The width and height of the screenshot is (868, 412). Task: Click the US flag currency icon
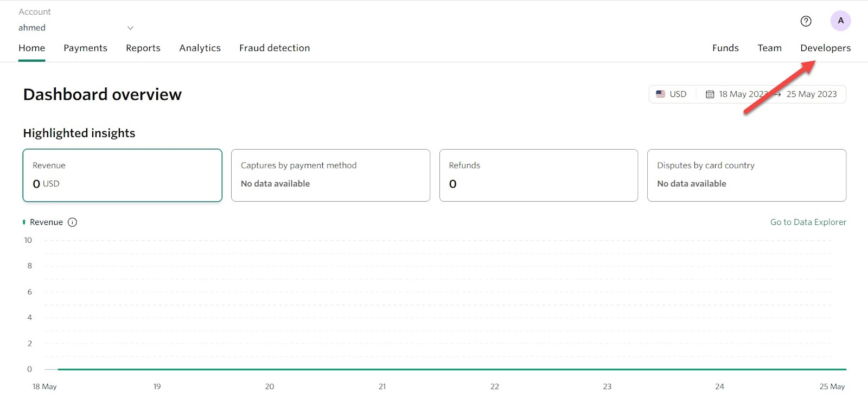[660, 94]
